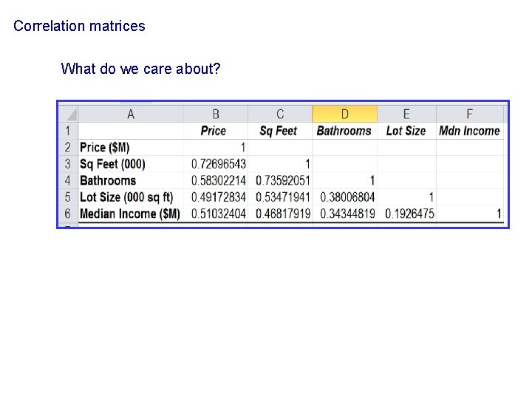Click the cell with value 0.58302214

(x=216, y=180)
